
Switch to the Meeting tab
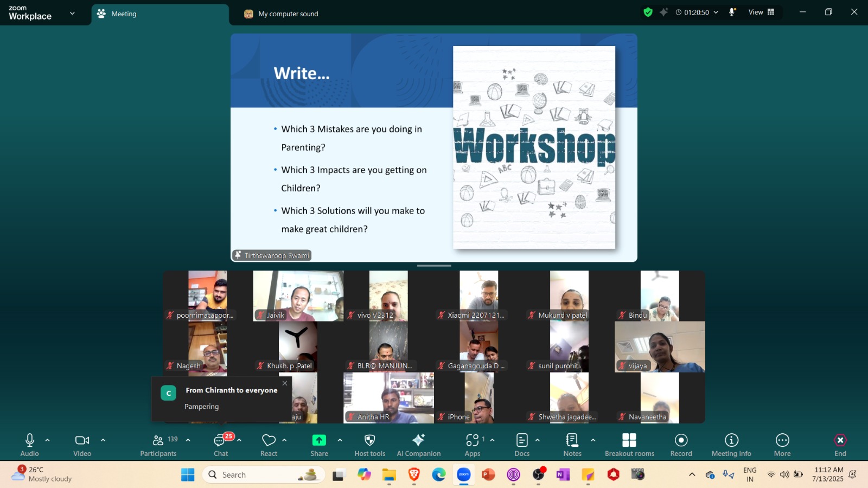pyautogui.click(x=124, y=14)
